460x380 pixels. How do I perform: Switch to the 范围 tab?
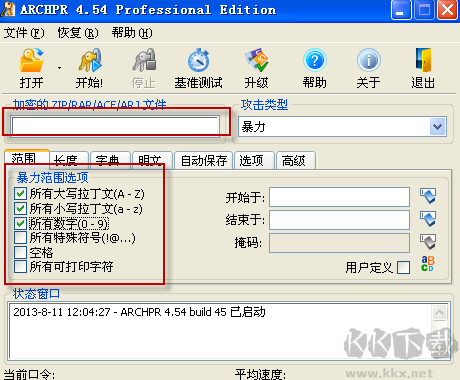(x=27, y=158)
